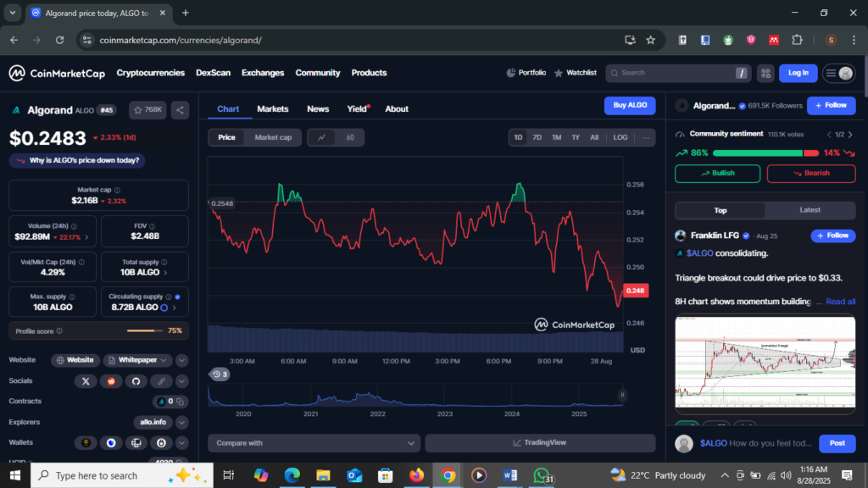The height and width of the screenshot is (488, 868).
Task: Open the Cryptocurrencies menu
Action: (x=151, y=73)
